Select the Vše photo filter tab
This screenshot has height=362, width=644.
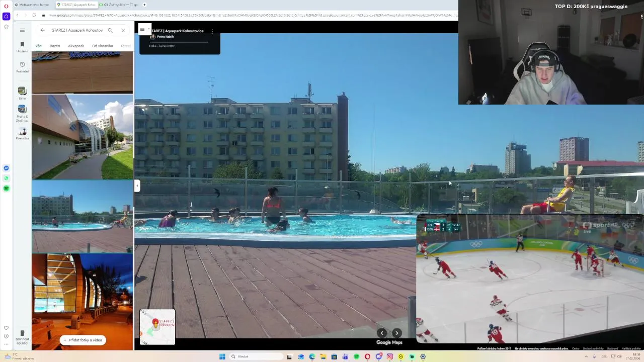point(39,46)
